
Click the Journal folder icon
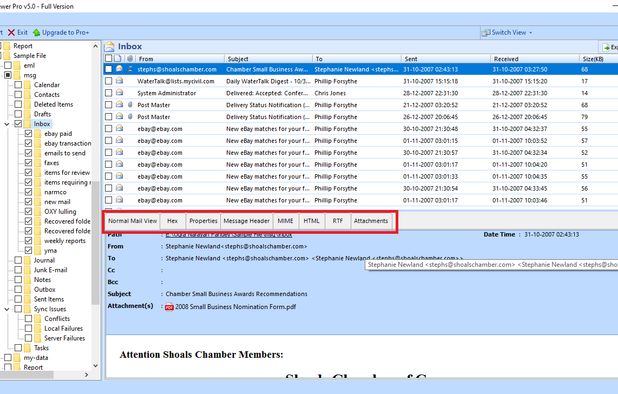(27, 260)
